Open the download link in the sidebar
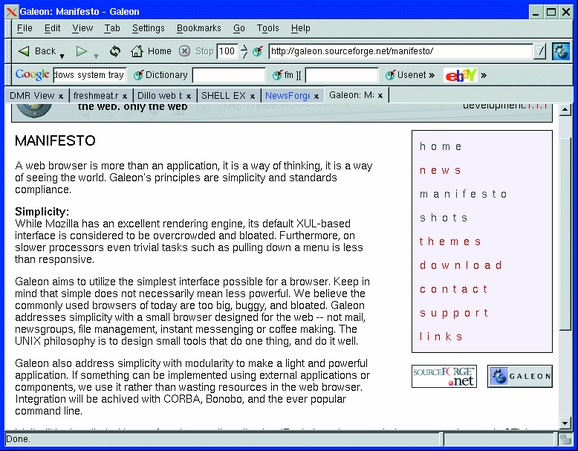578x451 pixels. pos(461,265)
